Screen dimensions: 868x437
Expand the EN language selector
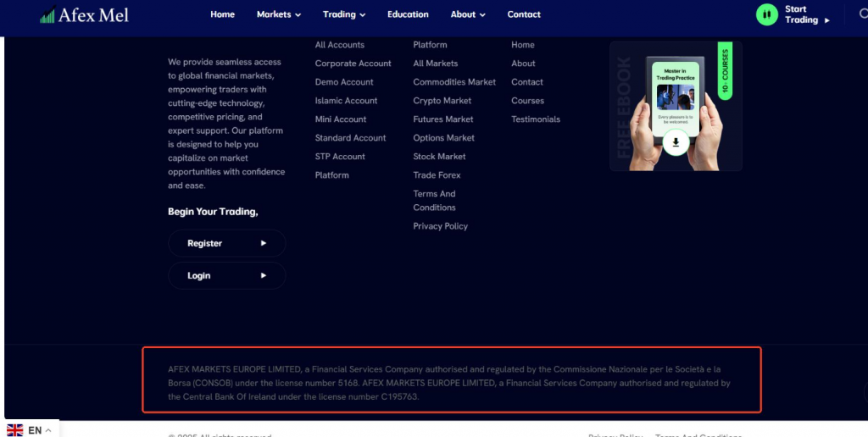(x=40, y=430)
